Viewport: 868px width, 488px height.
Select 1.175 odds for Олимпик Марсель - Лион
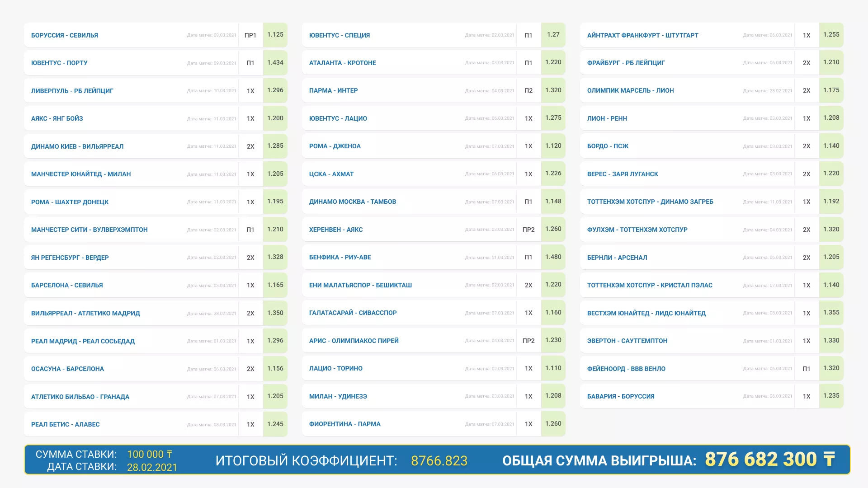pos(831,90)
